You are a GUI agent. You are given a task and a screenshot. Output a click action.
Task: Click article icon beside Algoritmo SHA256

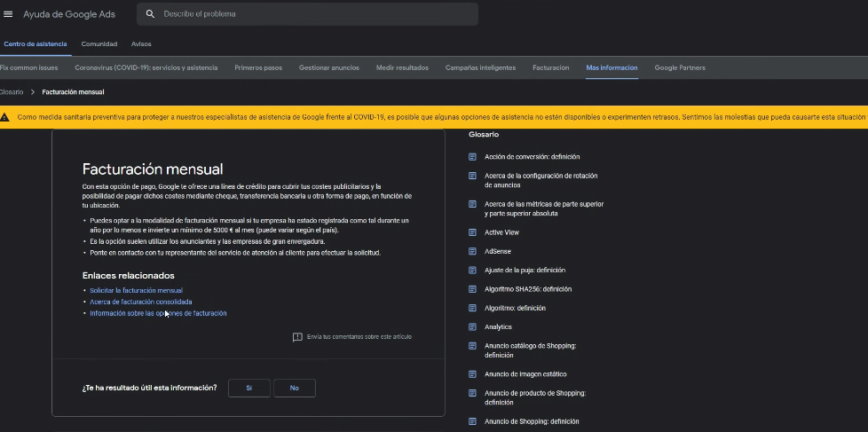click(x=472, y=289)
